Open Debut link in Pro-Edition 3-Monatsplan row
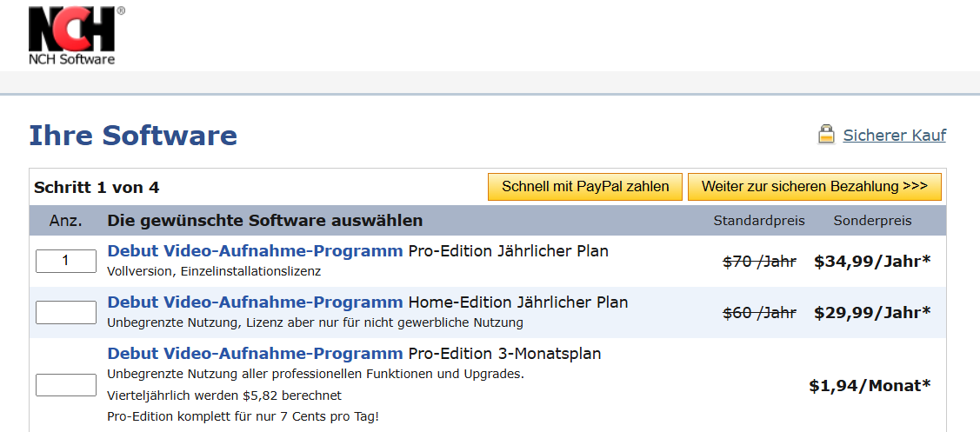The width and height of the screenshot is (980, 432). [x=255, y=354]
